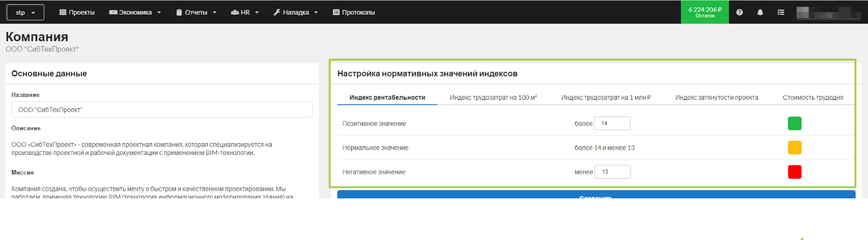The width and height of the screenshot is (868, 240).
Task: Expand the Наладка dropdown menu
Action: coord(296,12)
